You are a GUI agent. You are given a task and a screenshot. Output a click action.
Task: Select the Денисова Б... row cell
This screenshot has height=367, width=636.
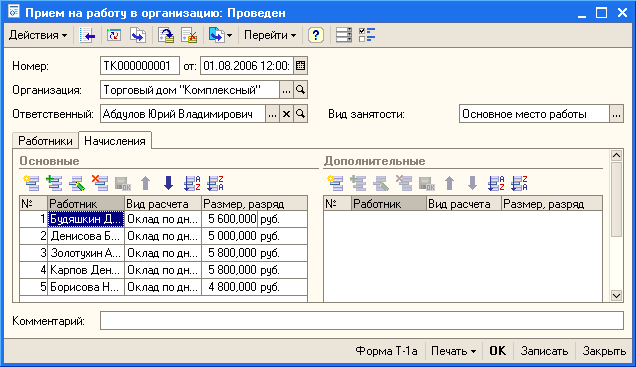(x=86, y=236)
